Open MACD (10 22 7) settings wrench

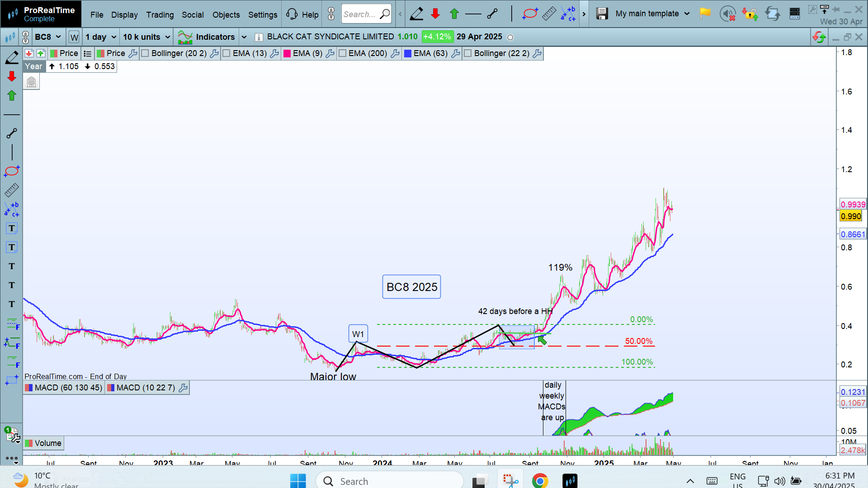click(x=183, y=388)
